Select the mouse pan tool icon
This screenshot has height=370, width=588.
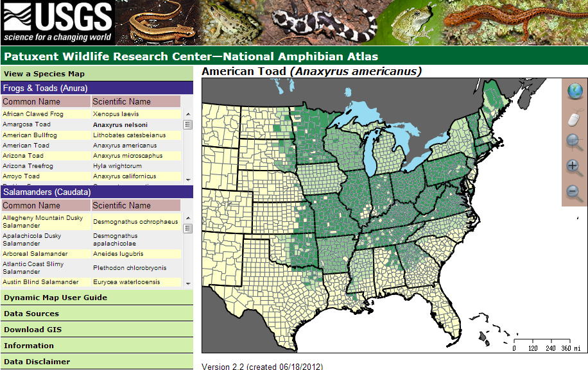(x=574, y=118)
